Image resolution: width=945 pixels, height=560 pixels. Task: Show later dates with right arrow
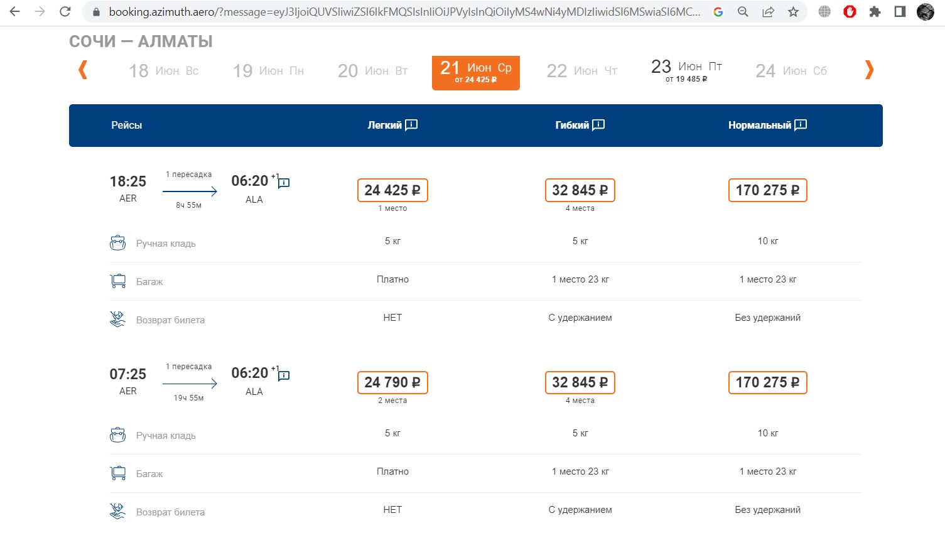(x=869, y=70)
